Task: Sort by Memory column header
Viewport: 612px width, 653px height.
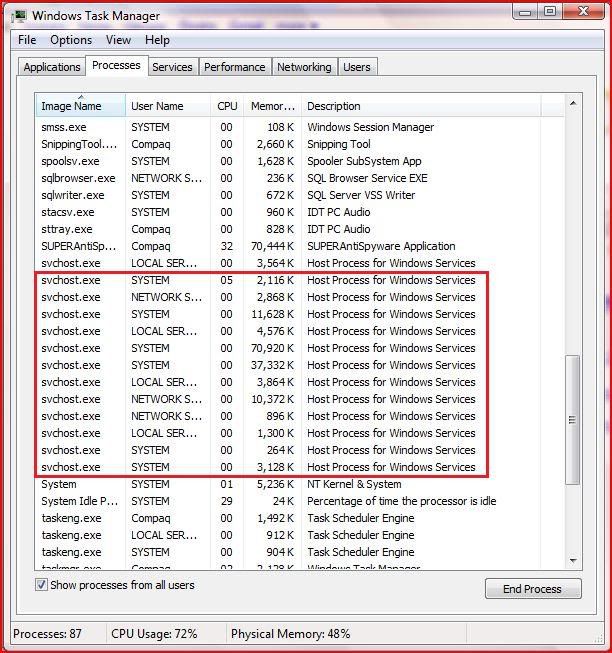Action: [x=273, y=106]
